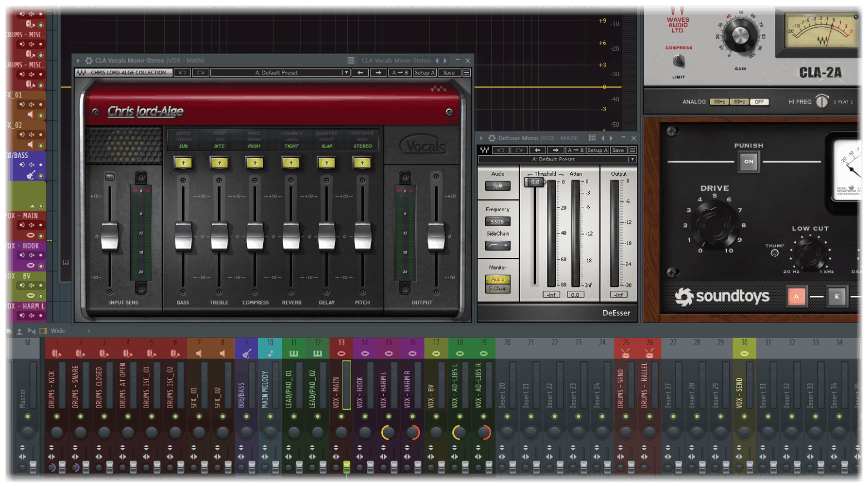The image size is (868, 487).
Task: Open the DeEsser SideChain filter dropdown
Action: click(505, 246)
